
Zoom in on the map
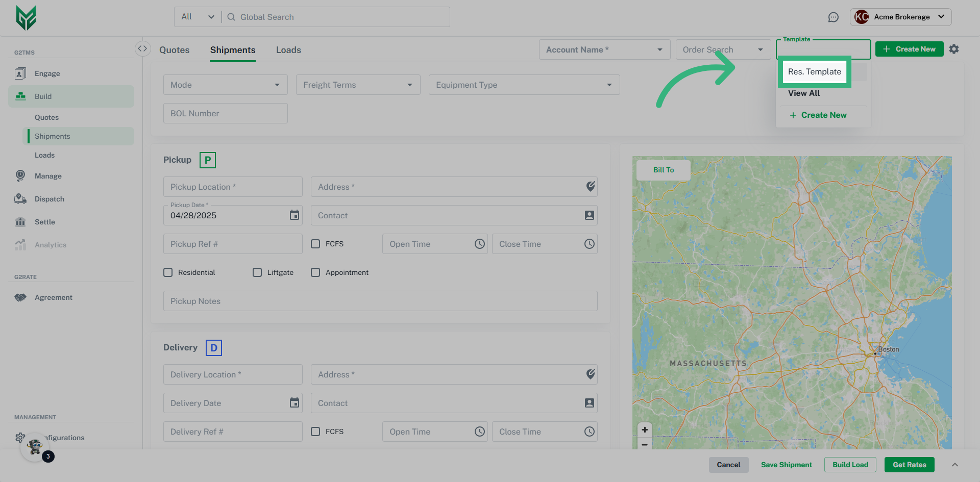645,429
